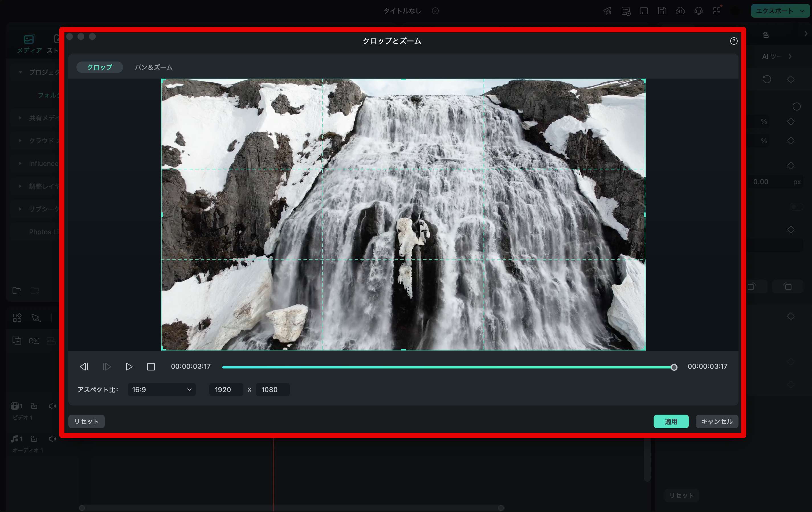The height and width of the screenshot is (512, 812).
Task: Click the width field showing 1920
Action: click(226, 390)
